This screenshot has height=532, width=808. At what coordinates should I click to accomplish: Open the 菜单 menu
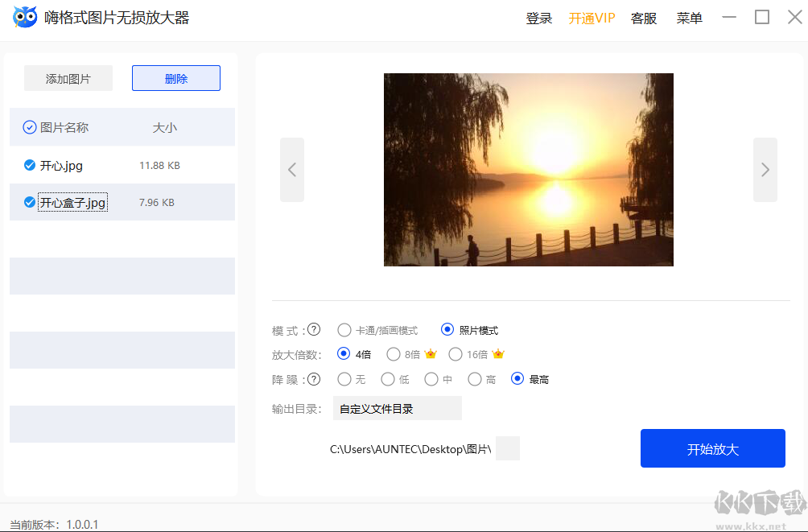pyautogui.click(x=689, y=18)
